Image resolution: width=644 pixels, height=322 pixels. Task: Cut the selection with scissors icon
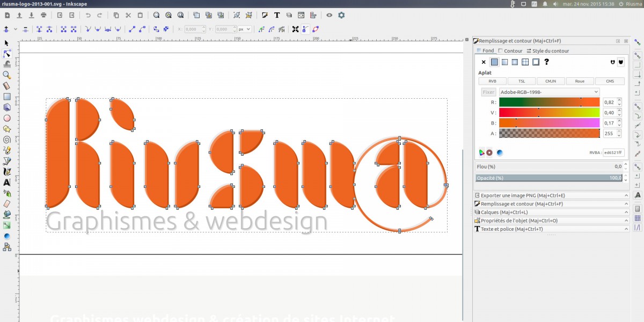[128, 16]
